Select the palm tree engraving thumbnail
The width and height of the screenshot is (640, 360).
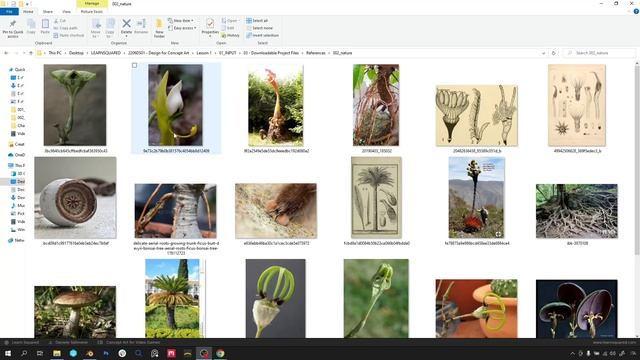(376, 198)
